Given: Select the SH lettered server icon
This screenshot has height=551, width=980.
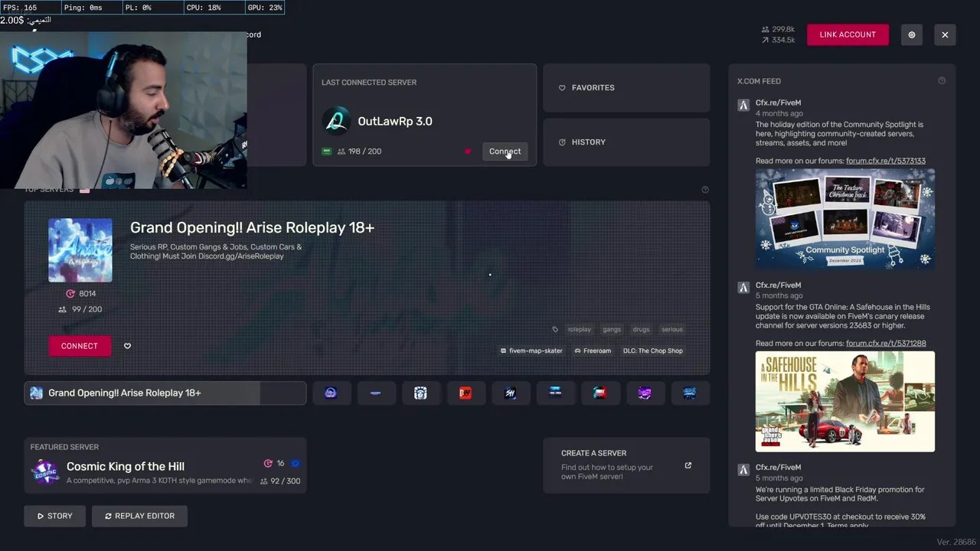Looking at the screenshot, I should pos(510,393).
